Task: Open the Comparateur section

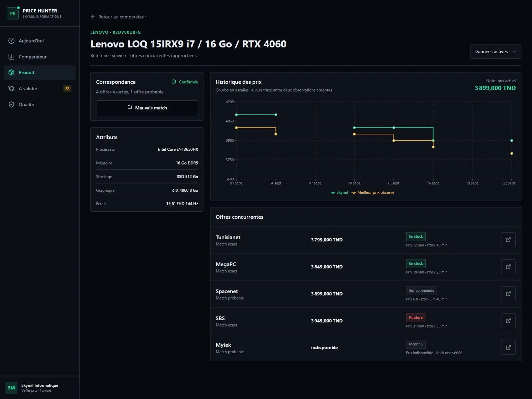Action: point(40,57)
